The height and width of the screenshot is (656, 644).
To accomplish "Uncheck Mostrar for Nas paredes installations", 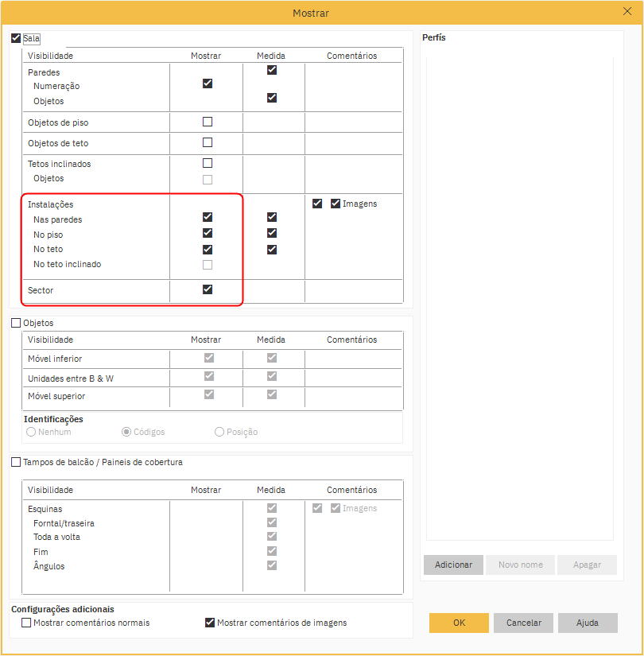I will coord(208,217).
